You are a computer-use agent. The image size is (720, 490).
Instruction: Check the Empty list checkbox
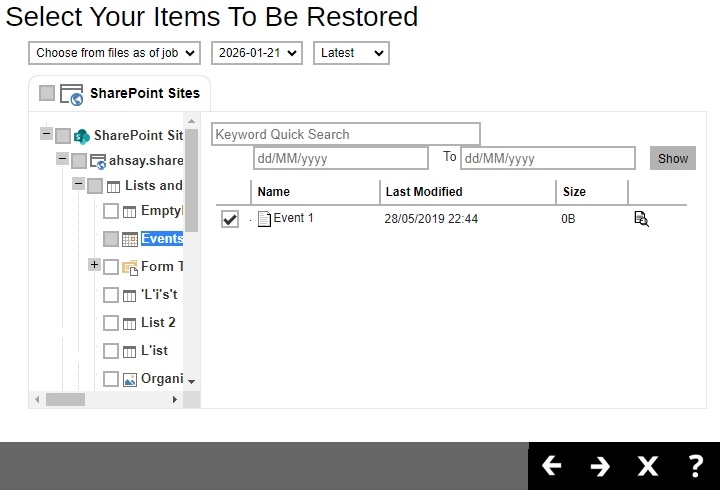click(111, 211)
